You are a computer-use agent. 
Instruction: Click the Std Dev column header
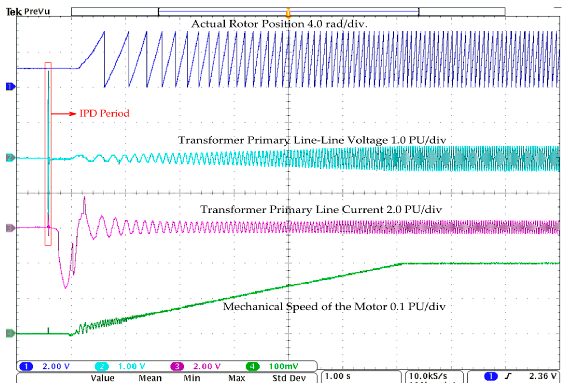coord(289,378)
